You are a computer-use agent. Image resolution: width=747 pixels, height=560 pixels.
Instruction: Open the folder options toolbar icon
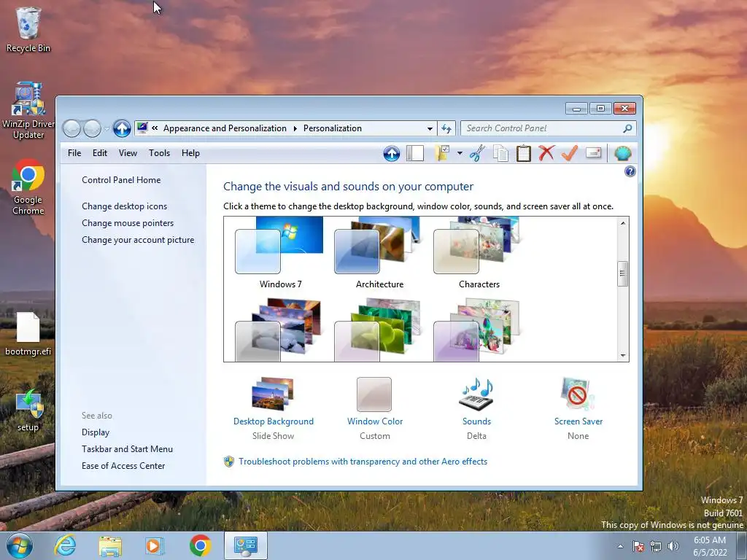[443, 153]
